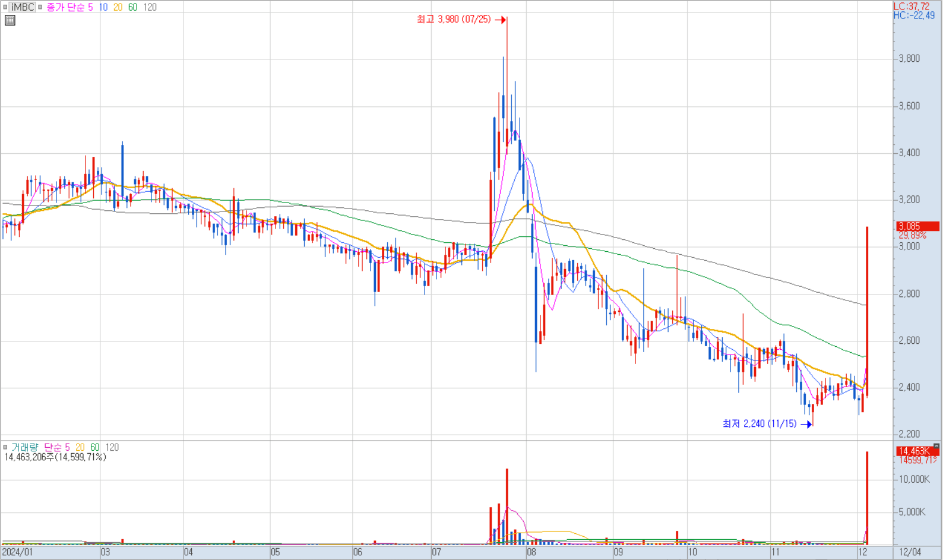Click the red 3,085 current price tag
Screen dimensions: 943x560
pyautogui.click(x=917, y=226)
